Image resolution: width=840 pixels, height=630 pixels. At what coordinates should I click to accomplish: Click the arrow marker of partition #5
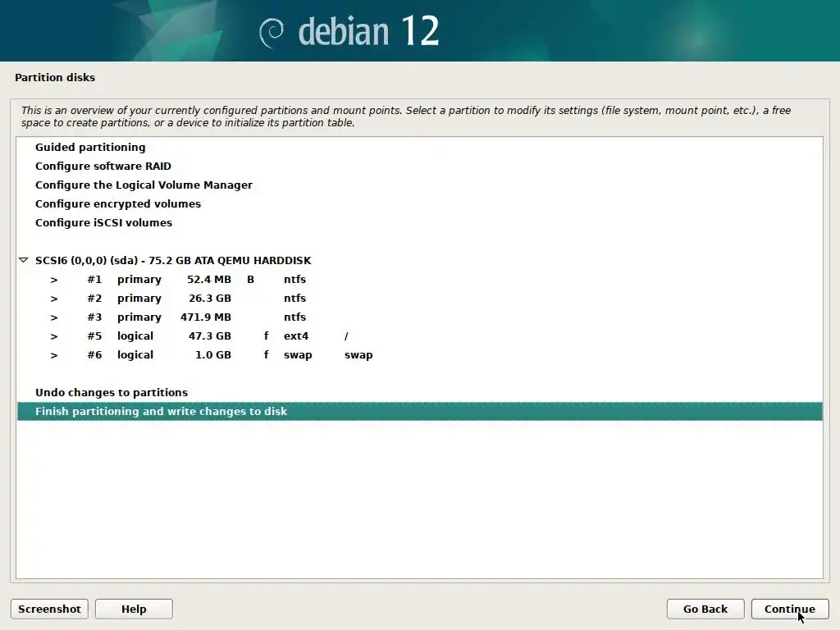(x=54, y=336)
